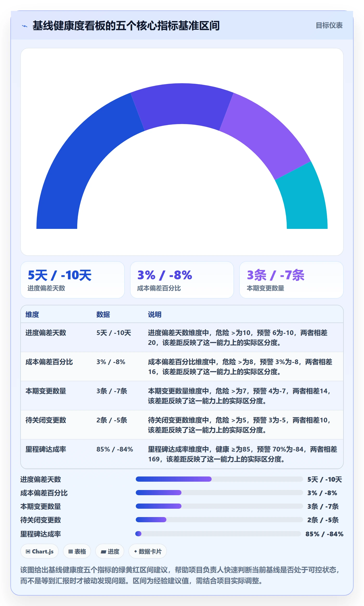The width and height of the screenshot is (364, 606).
Task: Click the 维度 table column header
Action: click(x=32, y=314)
